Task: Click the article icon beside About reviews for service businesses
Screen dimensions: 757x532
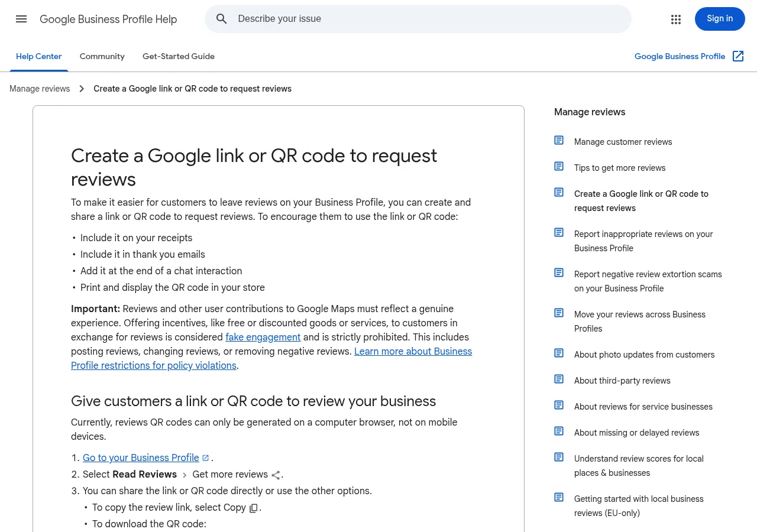Action: coord(559,405)
